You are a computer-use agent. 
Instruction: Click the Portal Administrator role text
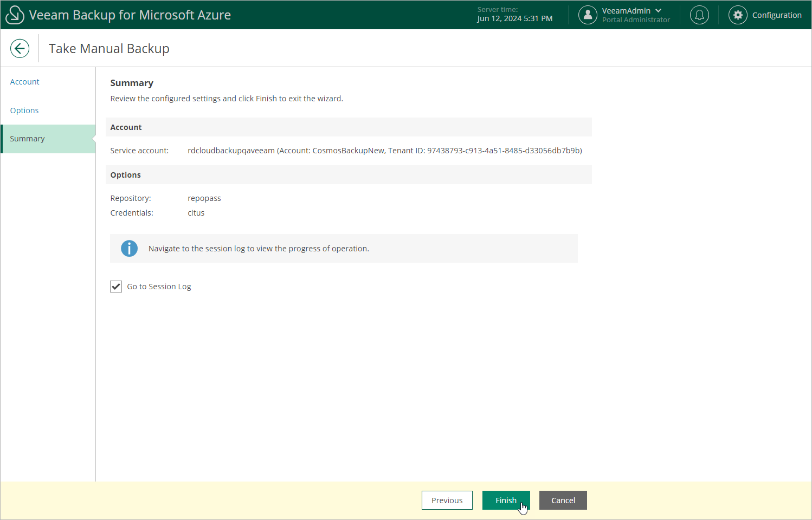coord(636,20)
